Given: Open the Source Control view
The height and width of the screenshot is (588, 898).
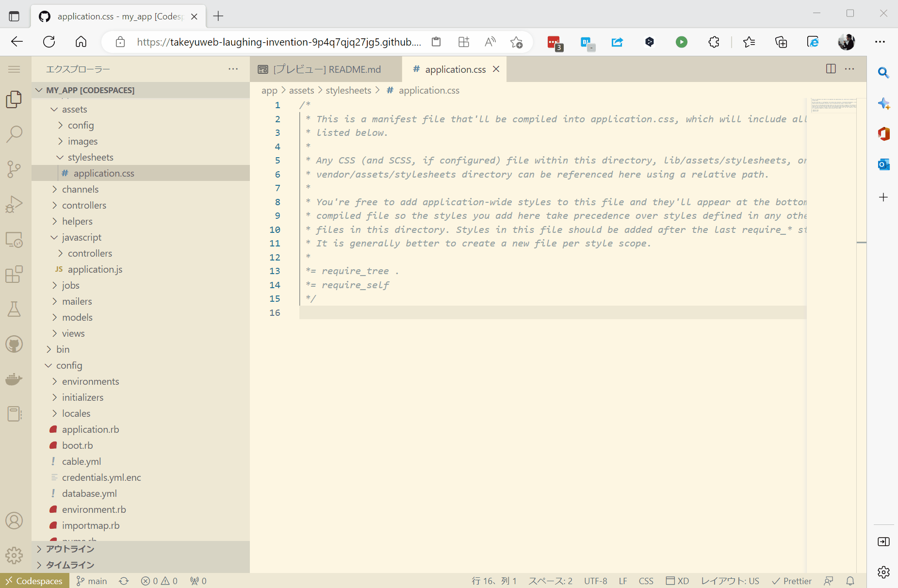Looking at the screenshot, I should [x=15, y=168].
